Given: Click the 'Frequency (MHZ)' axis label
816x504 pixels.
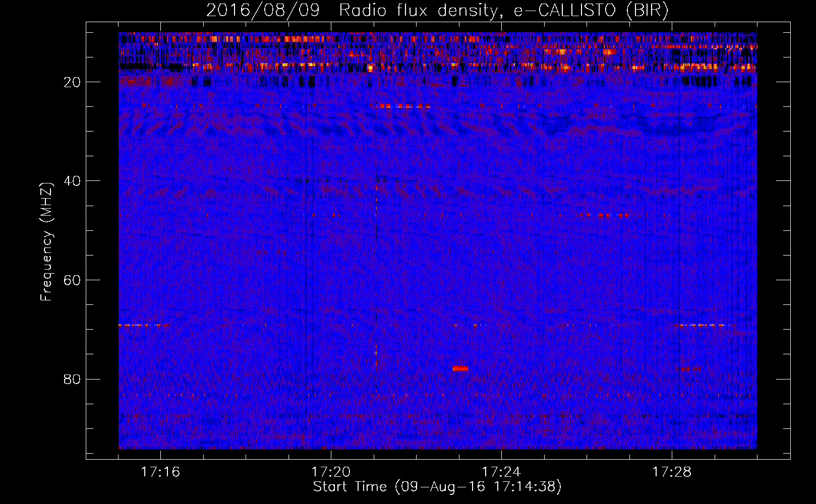Looking at the screenshot, I should click(46, 242).
